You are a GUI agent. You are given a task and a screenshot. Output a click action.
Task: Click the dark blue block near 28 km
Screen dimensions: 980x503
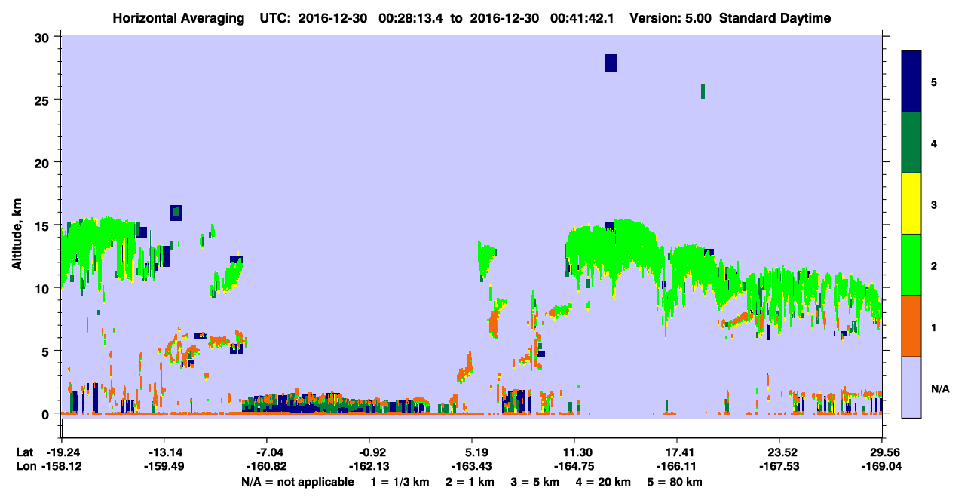[611, 63]
